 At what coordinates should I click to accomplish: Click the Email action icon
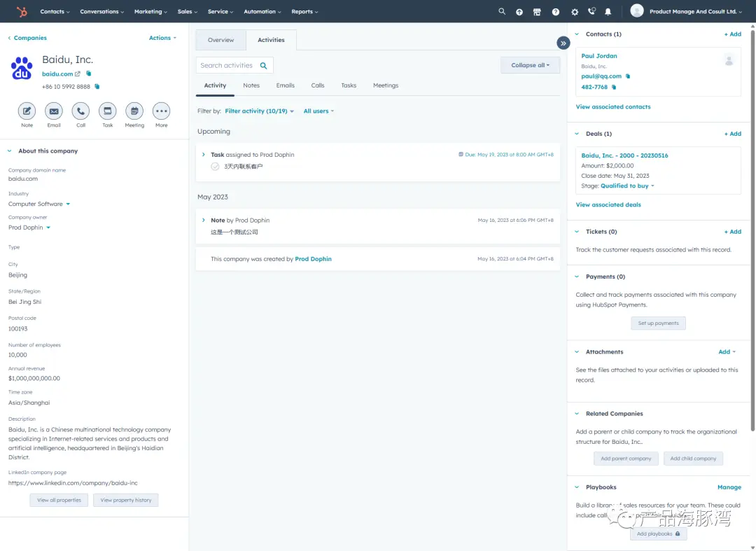[x=54, y=111]
